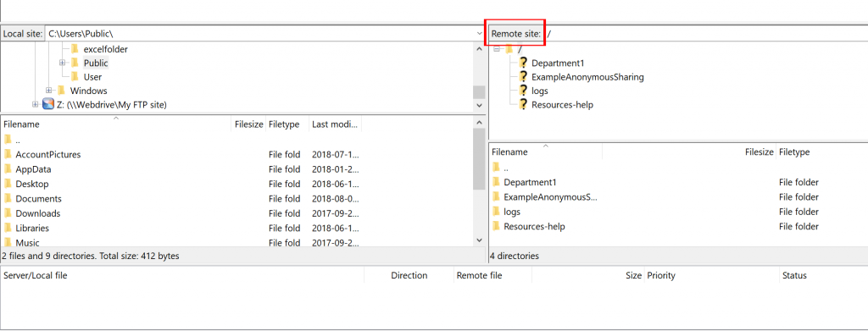The height and width of the screenshot is (331, 868).
Task: Collapse the remote root directory node
Action: (x=497, y=49)
